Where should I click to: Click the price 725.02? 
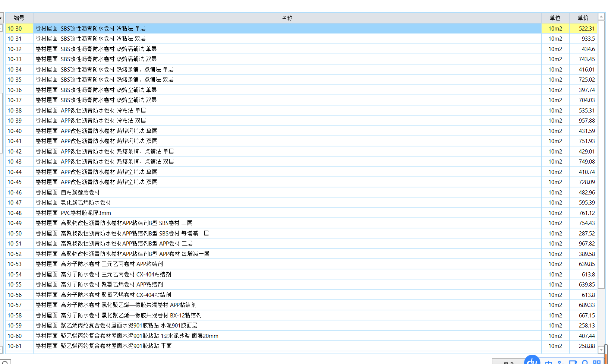(583, 80)
